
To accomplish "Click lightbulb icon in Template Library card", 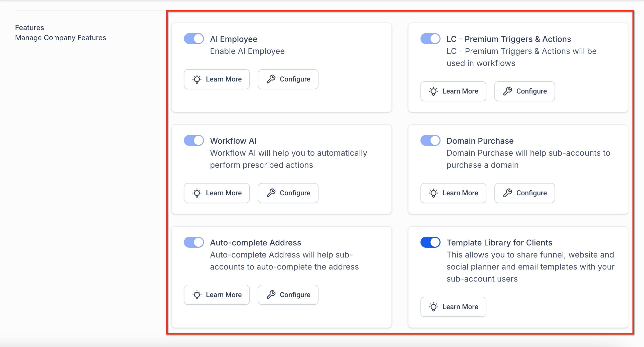I will coord(434,307).
